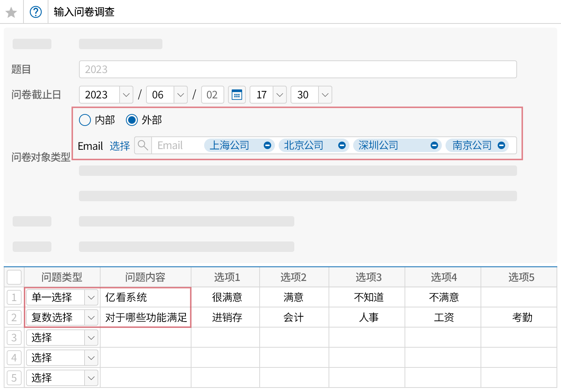Image resolution: width=561 pixels, height=392 pixels.
Task: Open the 单一选择 question type dropdown
Action: coord(91,297)
